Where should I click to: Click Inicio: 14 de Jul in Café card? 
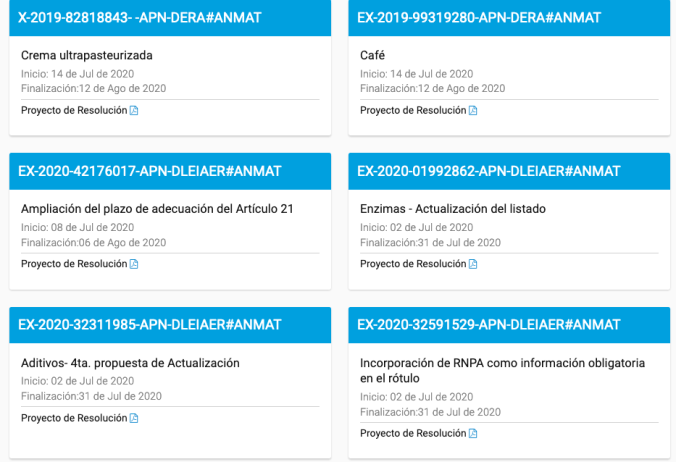click(x=416, y=74)
